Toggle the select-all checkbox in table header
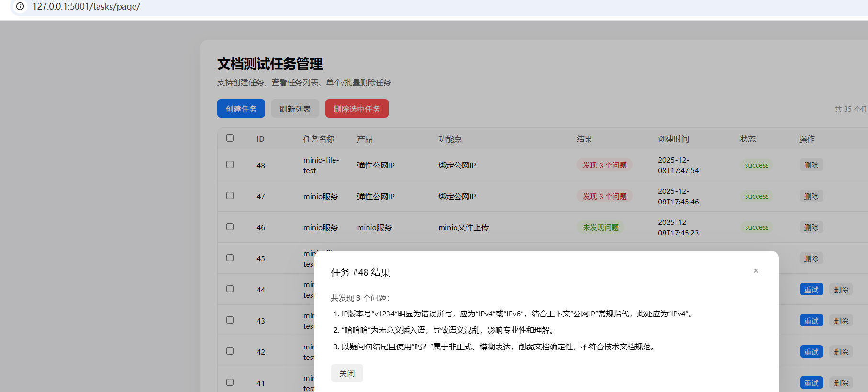The width and height of the screenshot is (868, 392). coord(230,138)
